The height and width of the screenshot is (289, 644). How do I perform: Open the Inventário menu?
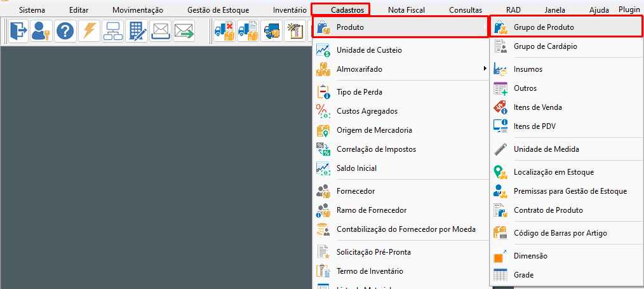290,10
